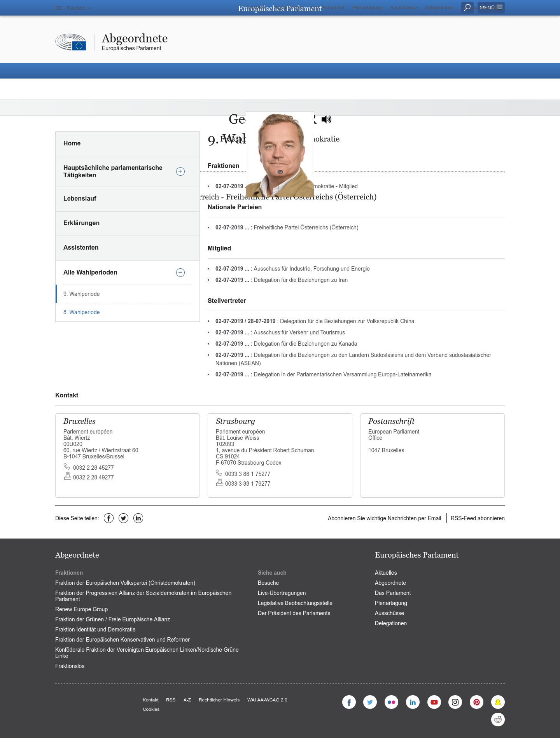This screenshot has width=560, height=738.
Task: Open the Cookies footer link
Action: 151,709
